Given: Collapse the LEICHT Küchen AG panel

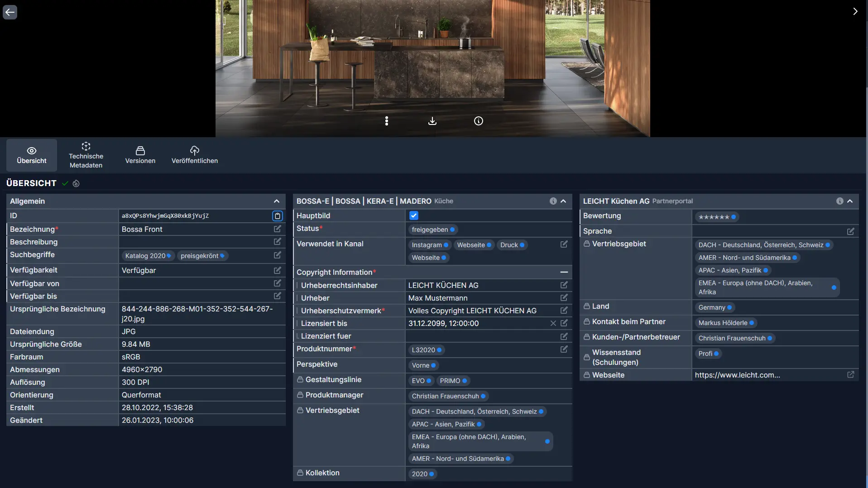Looking at the screenshot, I should (850, 201).
